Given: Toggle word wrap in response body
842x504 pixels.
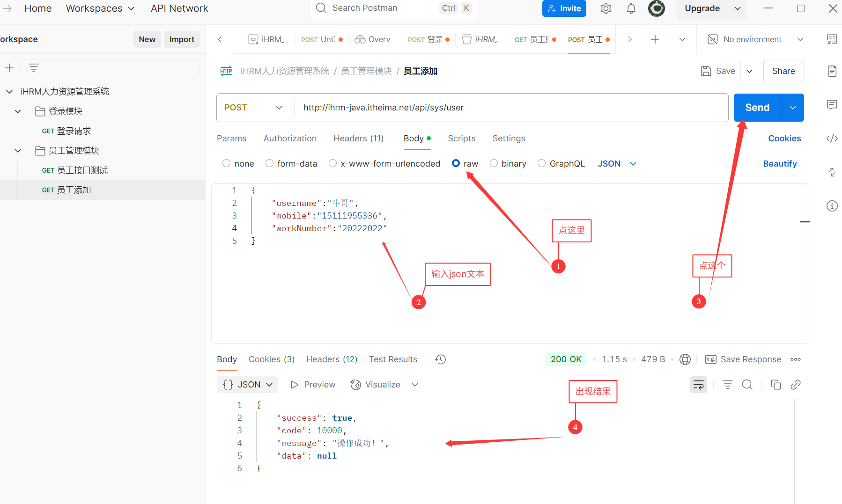Looking at the screenshot, I should (699, 385).
